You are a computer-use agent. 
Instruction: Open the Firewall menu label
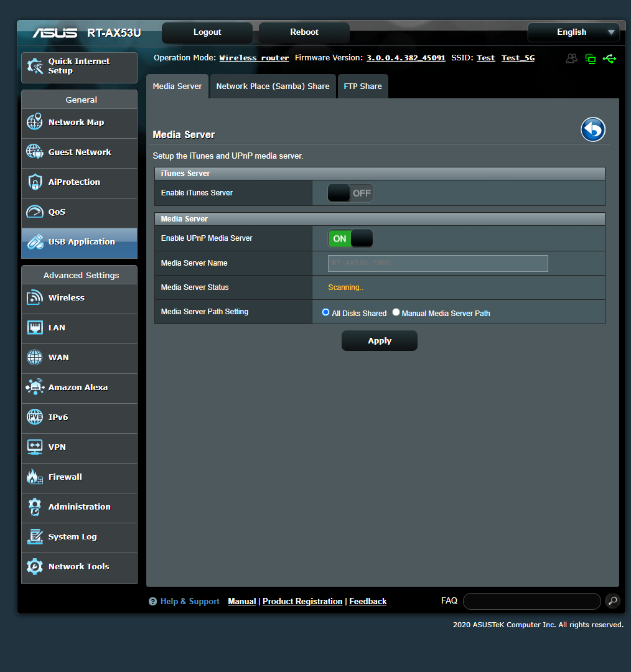(x=65, y=477)
